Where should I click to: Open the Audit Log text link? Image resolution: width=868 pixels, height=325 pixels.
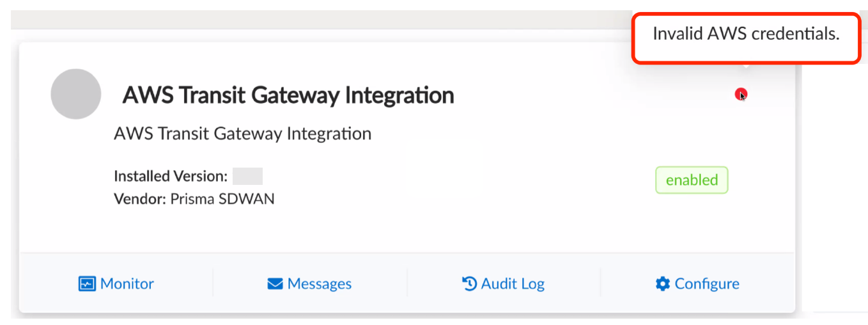pos(513,283)
